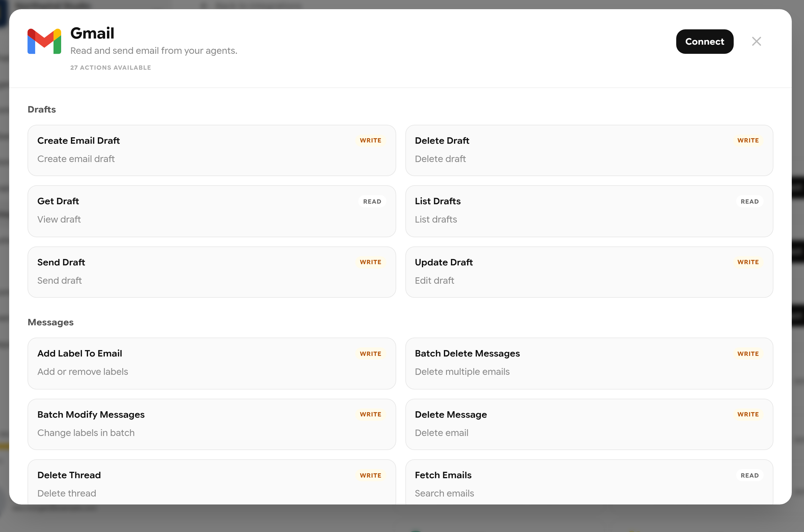Click the READ badge on List Drafts

[x=749, y=201]
